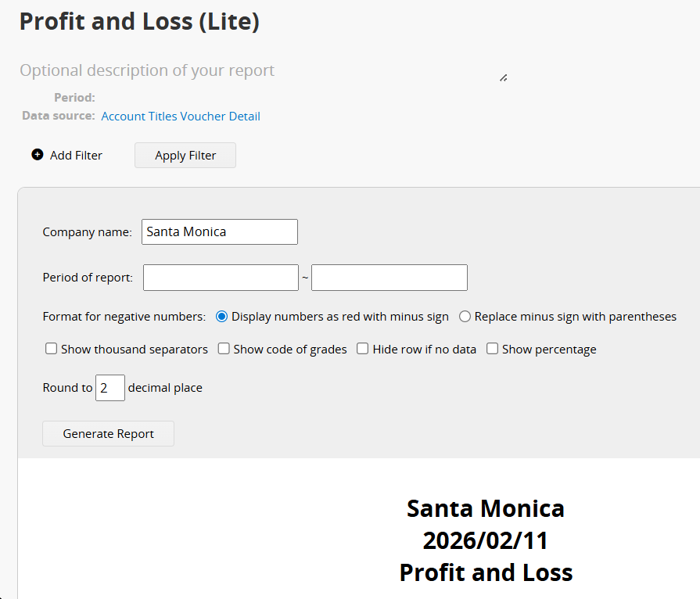Open the Account Titles Voucher Detail link

(181, 117)
